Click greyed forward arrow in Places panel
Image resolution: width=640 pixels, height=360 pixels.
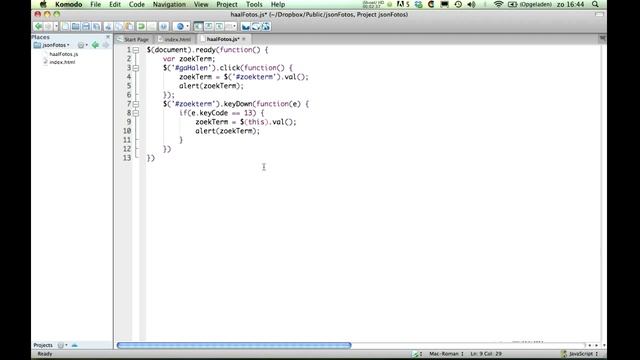[x=105, y=45]
